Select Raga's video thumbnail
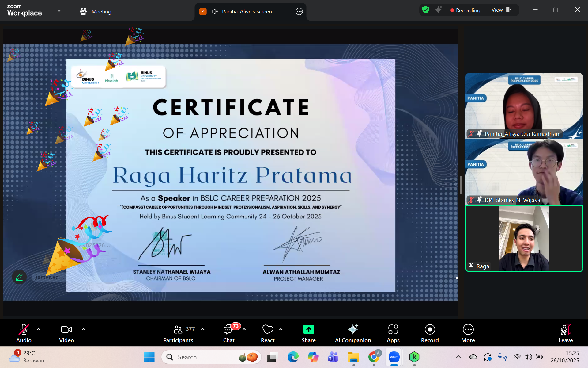Viewport: 588px width, 368px height. [x=524, y=239]
